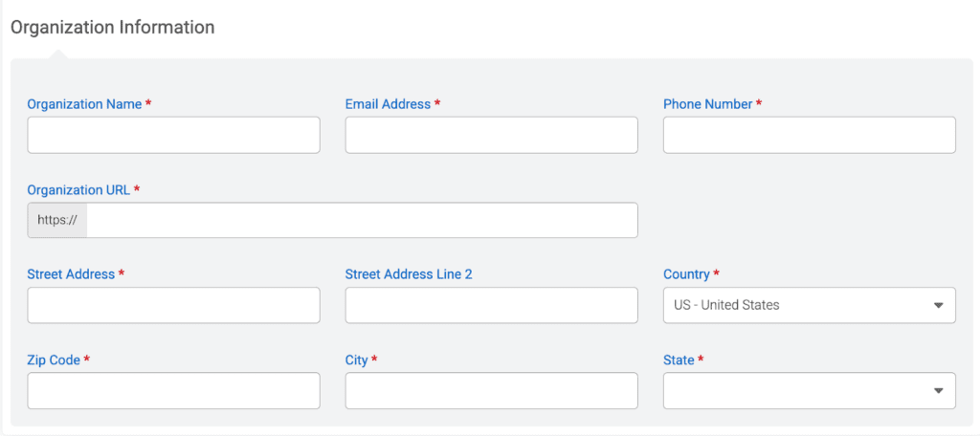The image size is (980, 436).
Task: Click into the Phone Number field
Action: click(x=809, y=135)
